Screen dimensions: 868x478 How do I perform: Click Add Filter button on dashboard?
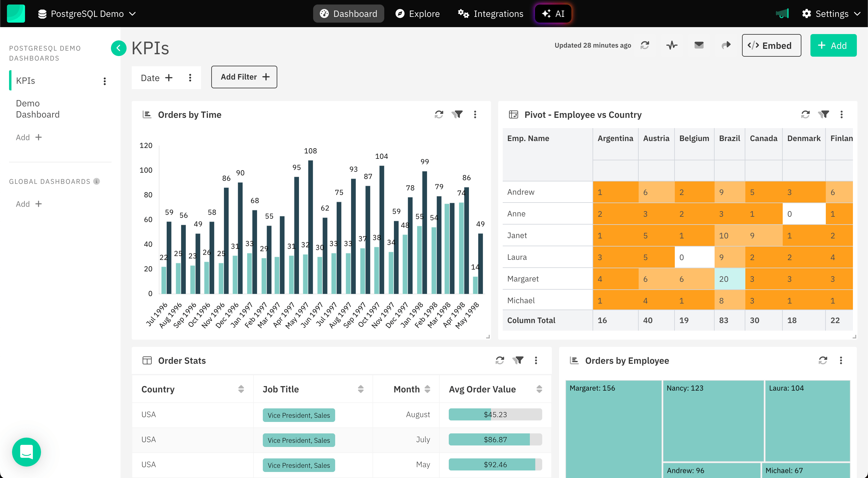pyautogui.click(x=244, y=77)
